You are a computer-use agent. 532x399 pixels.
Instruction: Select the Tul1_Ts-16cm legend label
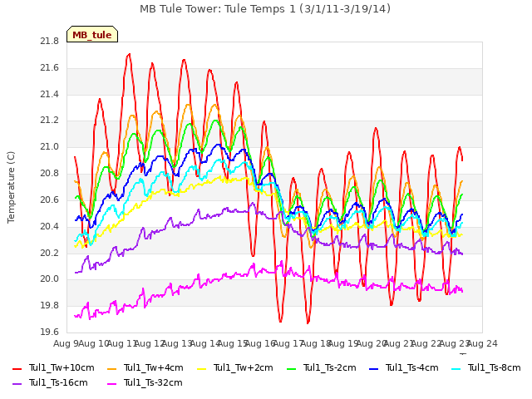[58, 382]
